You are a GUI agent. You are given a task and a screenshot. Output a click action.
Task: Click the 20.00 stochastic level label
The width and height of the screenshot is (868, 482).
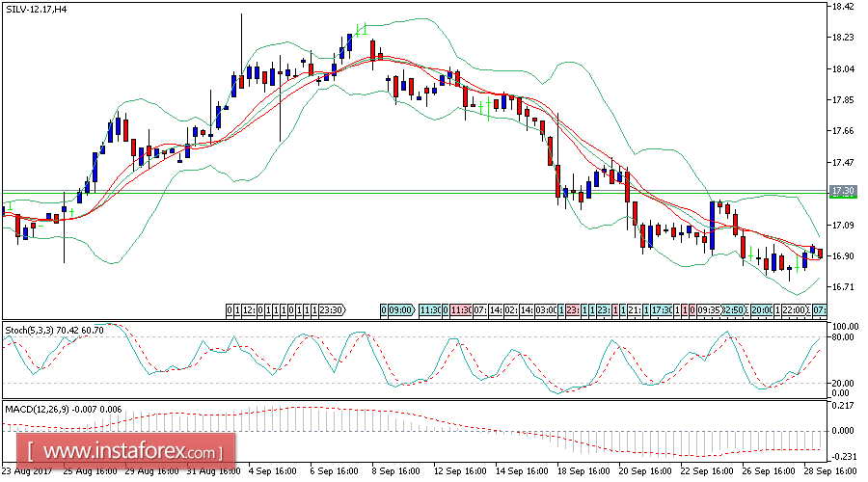click(x=843, y=383)
